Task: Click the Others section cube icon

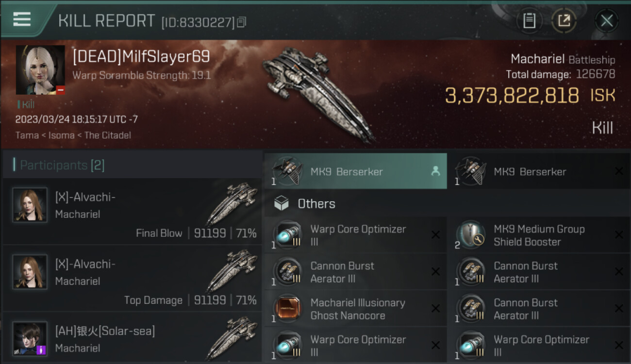Action: click(282, 204)
